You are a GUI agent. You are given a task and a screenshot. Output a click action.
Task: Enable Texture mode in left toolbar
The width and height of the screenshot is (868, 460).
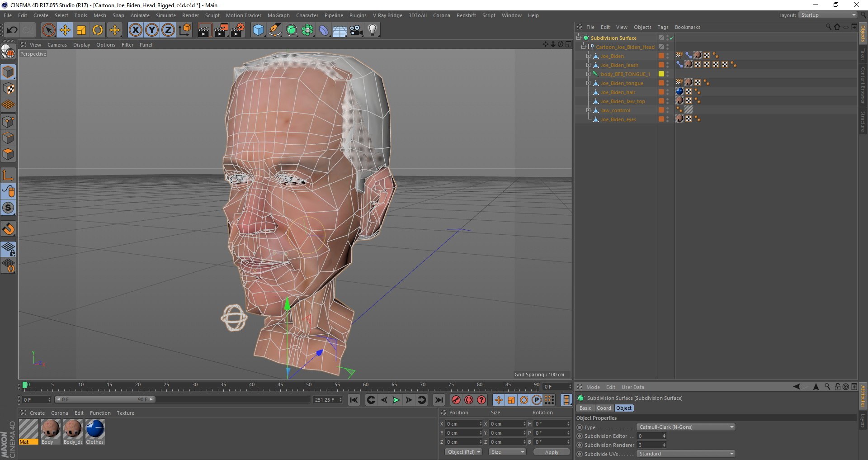pos(9,89)
